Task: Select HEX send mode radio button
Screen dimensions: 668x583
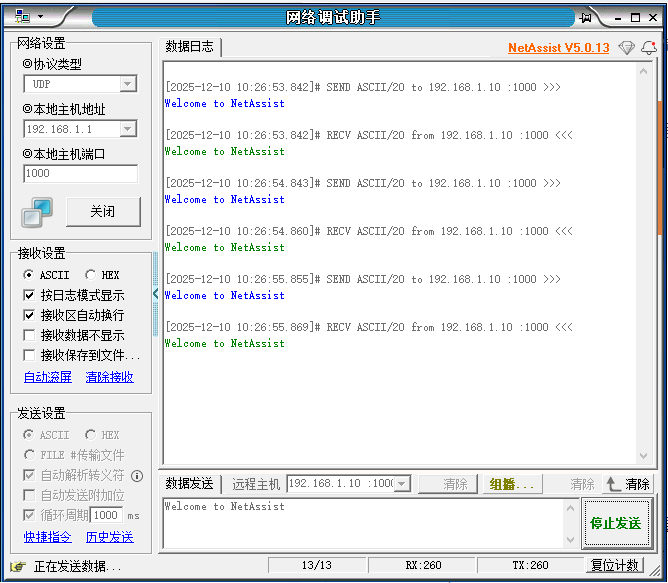Action: tap(90, 435)
